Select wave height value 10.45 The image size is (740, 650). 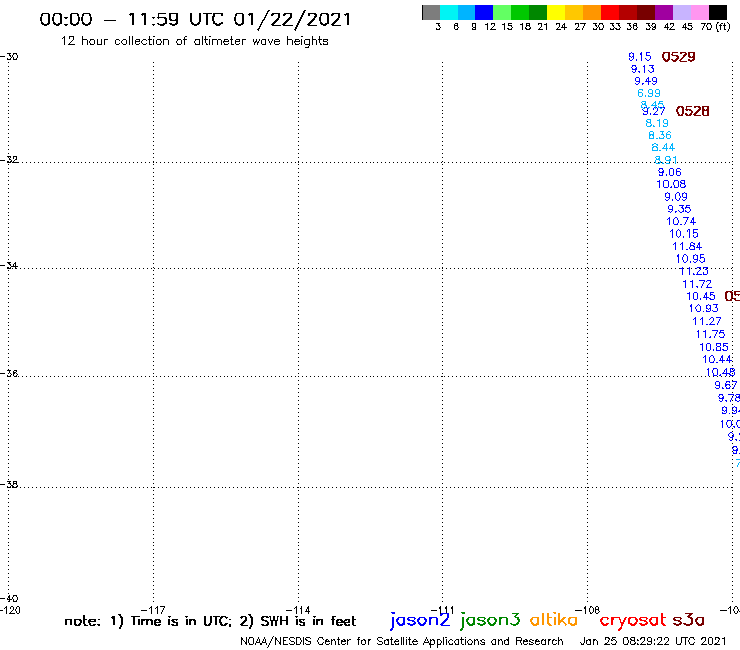701,296
